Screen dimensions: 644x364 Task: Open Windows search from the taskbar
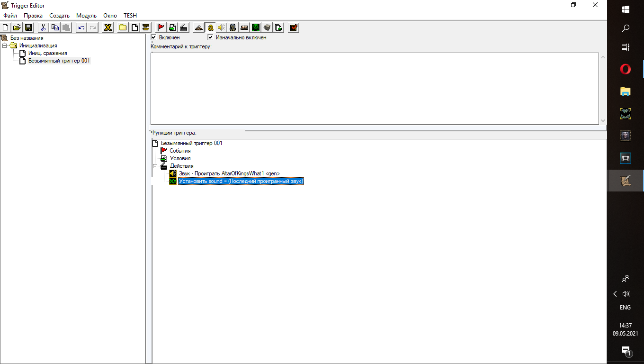(x=625, y=28)
